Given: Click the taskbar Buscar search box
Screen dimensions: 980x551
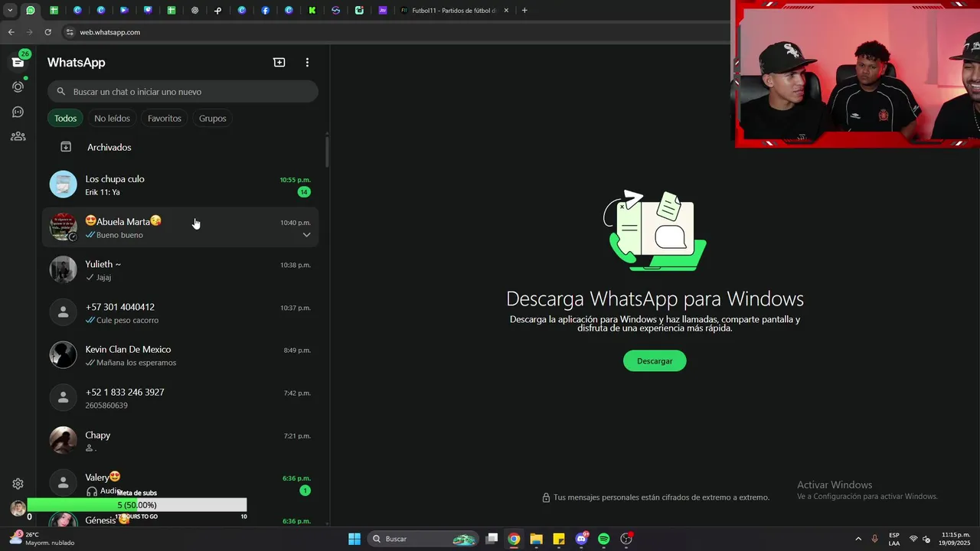Looking at the screenshot, I should (x=423, y=539).
